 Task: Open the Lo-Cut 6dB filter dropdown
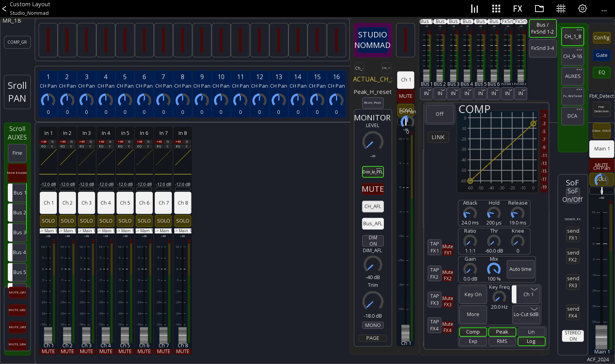click(x=526, y=314)
